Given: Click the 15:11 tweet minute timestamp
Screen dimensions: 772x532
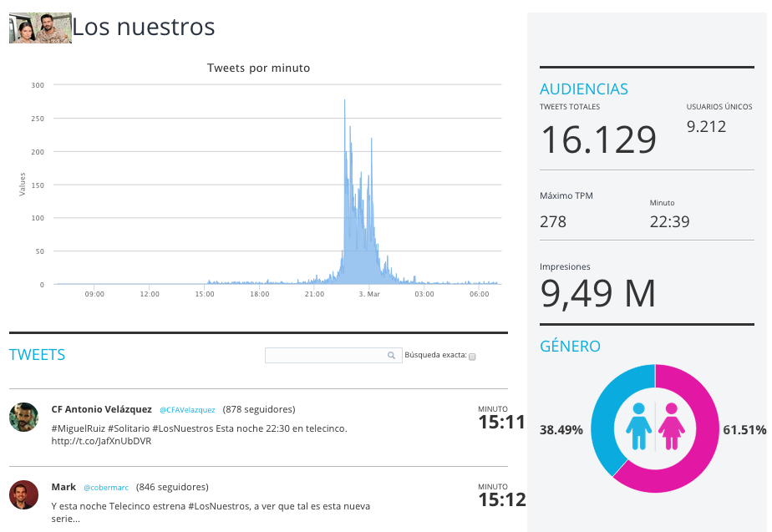Looking at the screenshot, I should click(x=501, y=423).
